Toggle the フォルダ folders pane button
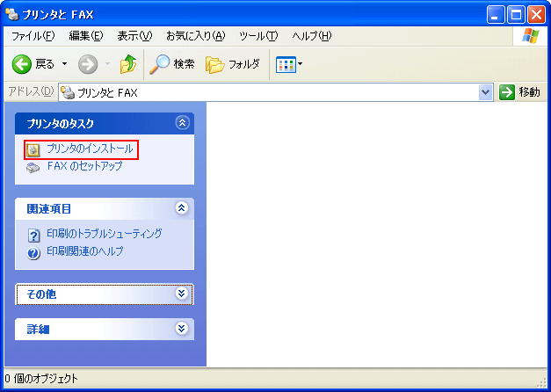This screenshot has width=551, height=392. point(233,64)
